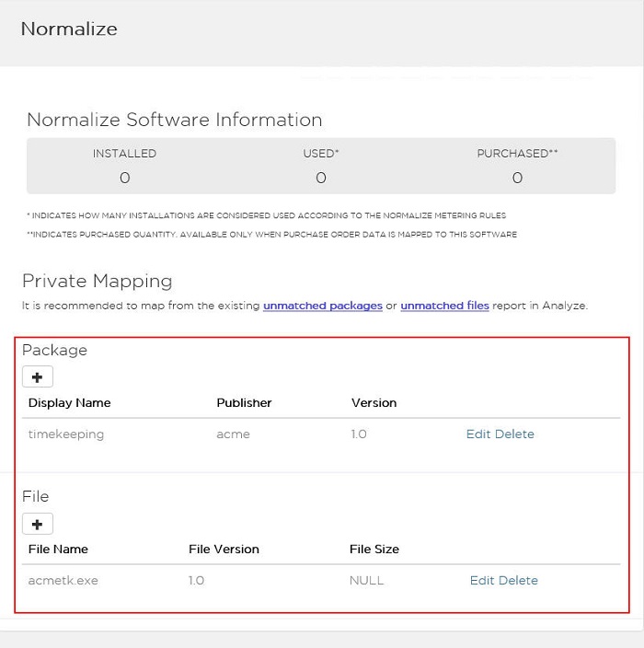Viewport: 644px width, 648px height.
Task: Click the INSTALLED count value
Action: click(x=125, y=178)
